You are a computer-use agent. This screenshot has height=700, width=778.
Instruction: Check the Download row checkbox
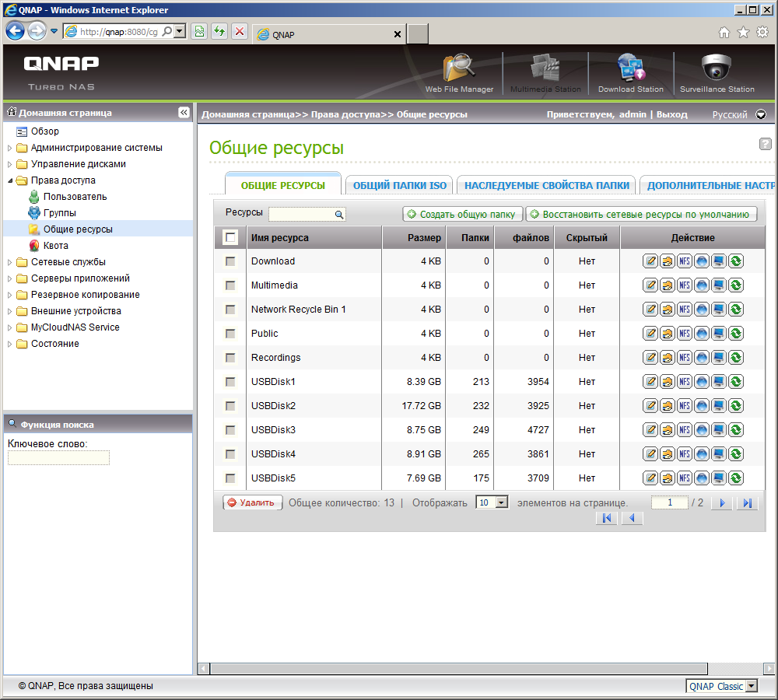pos(230,261)
